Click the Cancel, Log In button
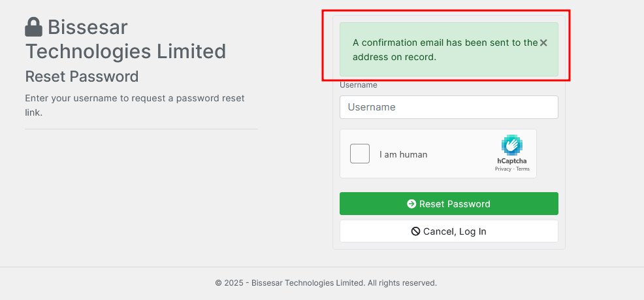 [x=449, y=231]
